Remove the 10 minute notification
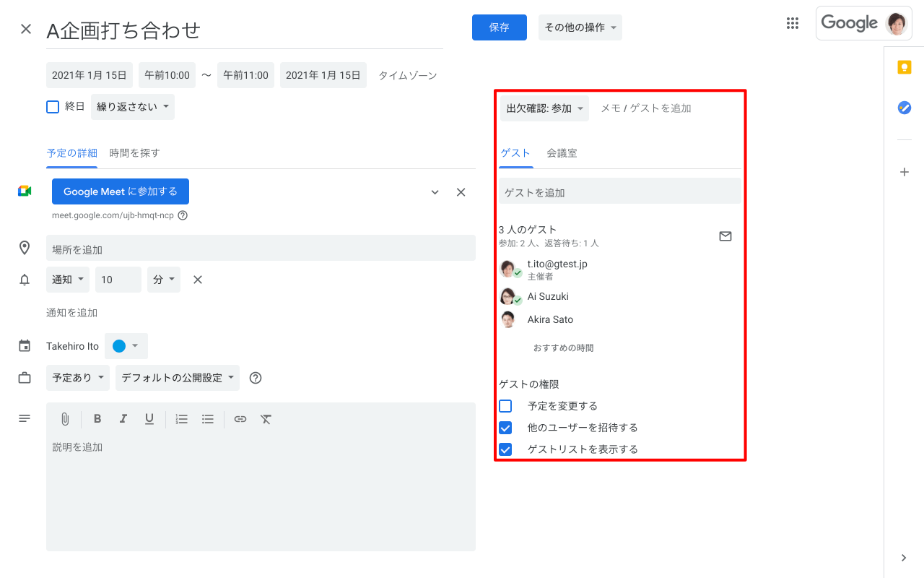The image size is (924, 578). [198, 280]
